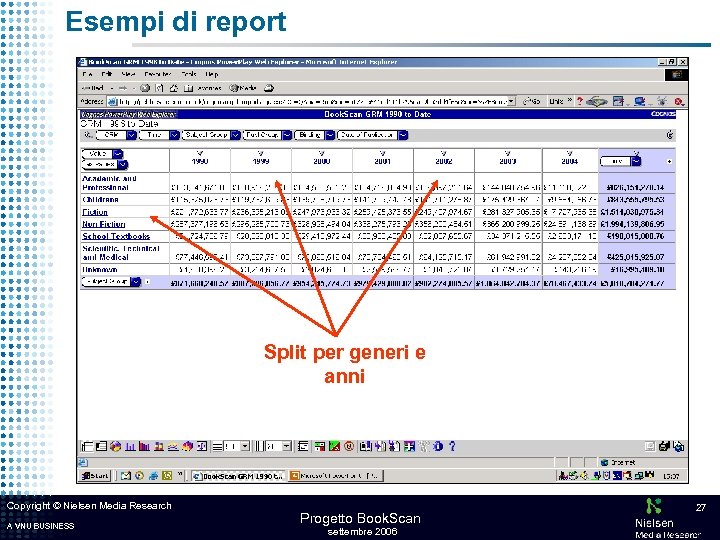Click the blue question mark help icon
The image size is (720, 540).
tap(452, 446)
